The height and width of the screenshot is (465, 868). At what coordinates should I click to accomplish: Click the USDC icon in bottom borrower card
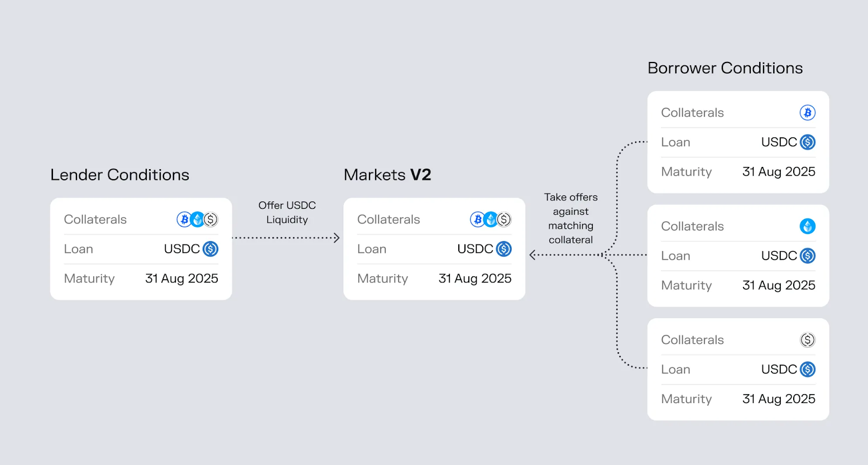coord(807,370)
